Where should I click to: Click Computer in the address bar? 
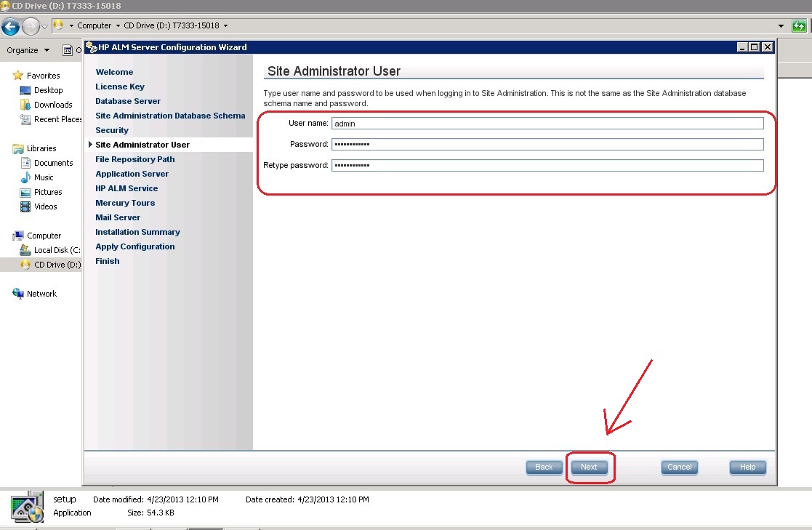coord(95,25)
